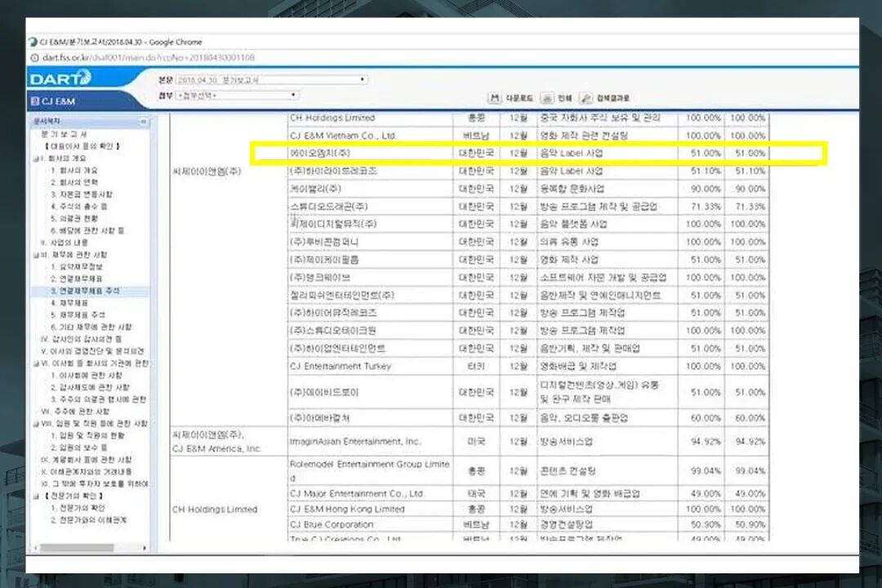Screen dimensions: 882x588
Task: Select 6. 기타 재무에 관한 사항
Action: pos(91,327)
